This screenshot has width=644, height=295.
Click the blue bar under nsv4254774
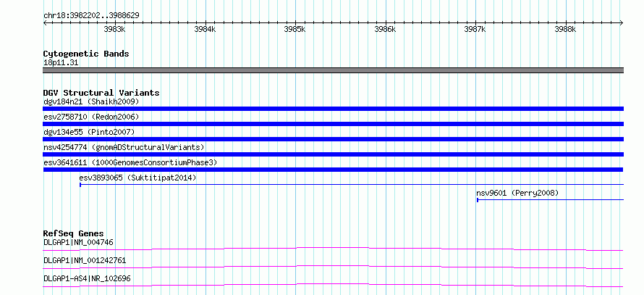coord(333,154)
